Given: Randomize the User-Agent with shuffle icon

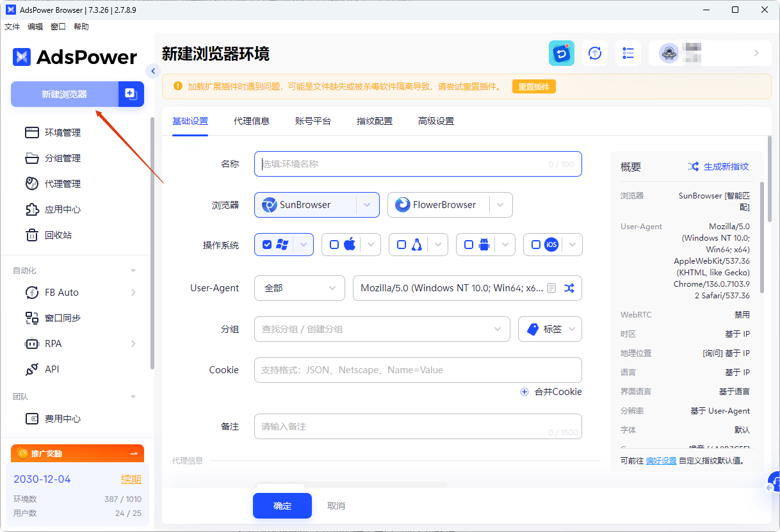Looking at the screenshot, I should pyautogui.click(x=569, y=288).
